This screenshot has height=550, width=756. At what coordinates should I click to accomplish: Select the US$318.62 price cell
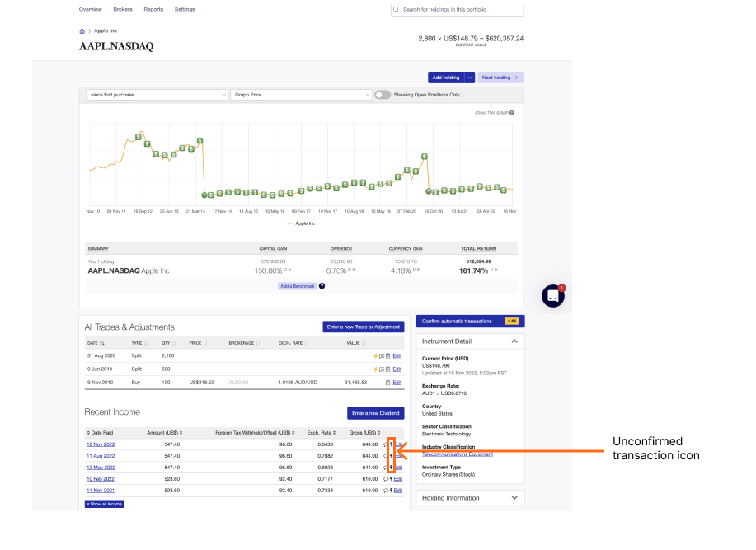(x=201, y=383)
